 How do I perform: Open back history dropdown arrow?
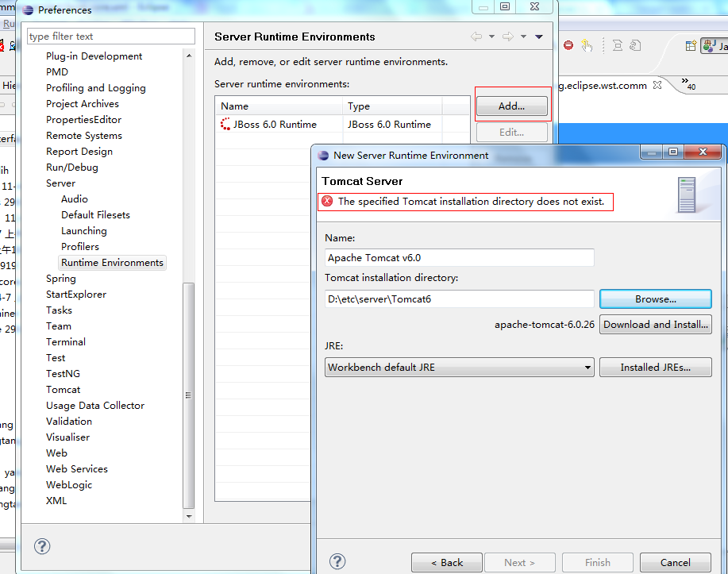coord(491,37)
